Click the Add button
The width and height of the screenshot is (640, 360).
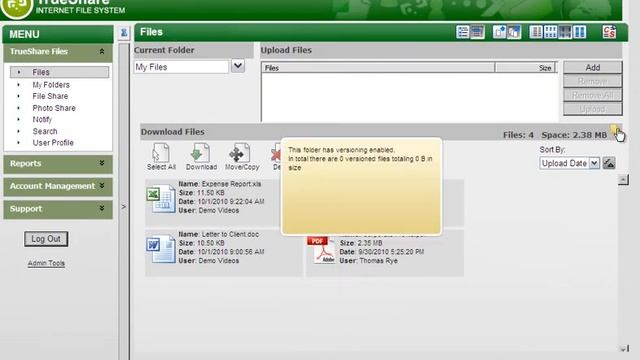pyautogui.click(x=593, y=67)
